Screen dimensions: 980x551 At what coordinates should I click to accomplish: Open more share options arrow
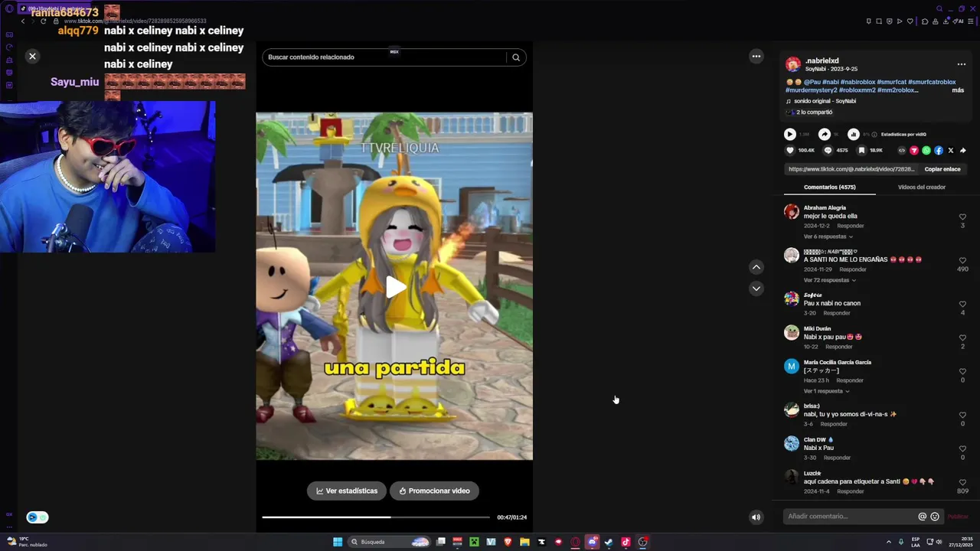[963, 151]
